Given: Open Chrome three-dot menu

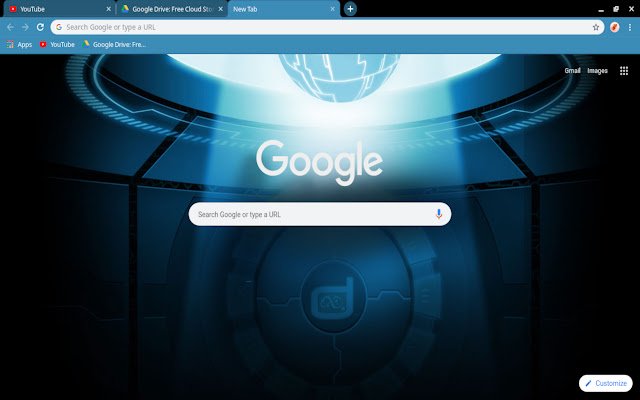Looking at the screenshot, I should click(x=630, y=27).
